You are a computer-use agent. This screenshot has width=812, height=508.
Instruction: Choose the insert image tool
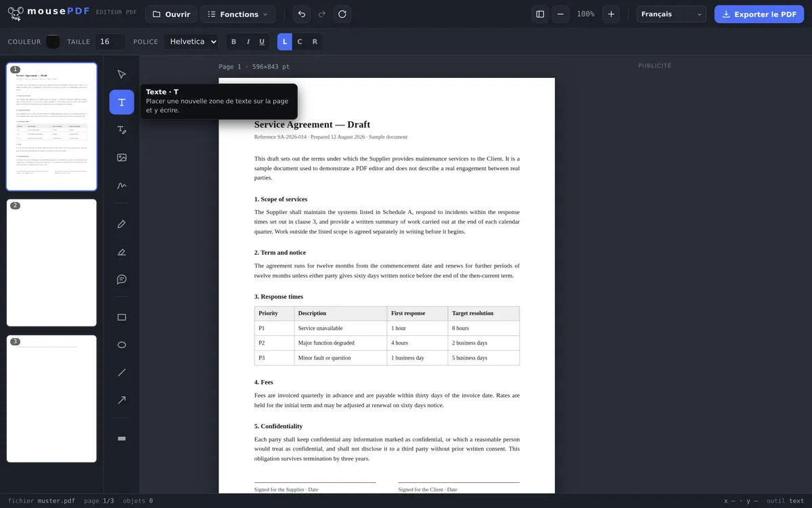122,158
